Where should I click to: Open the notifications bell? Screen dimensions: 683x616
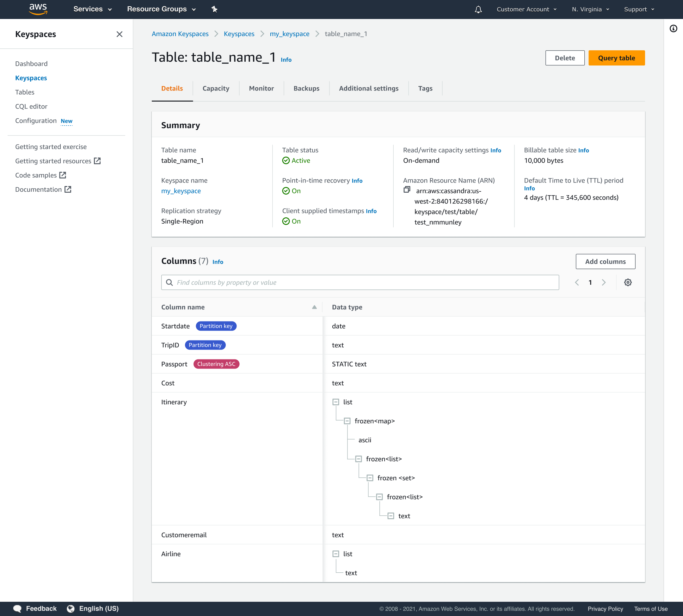478,9
